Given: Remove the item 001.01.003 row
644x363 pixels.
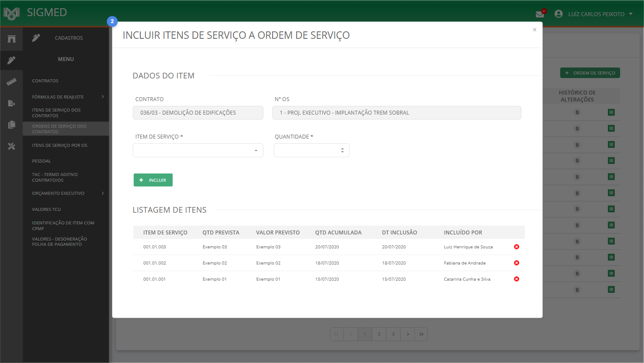Looking at the screenshot, I should point(516,247).
